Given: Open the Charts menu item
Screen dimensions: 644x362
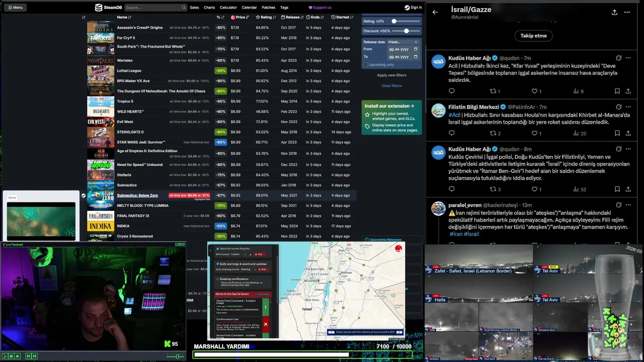Looking at the screenshot, I should [209, 8].
